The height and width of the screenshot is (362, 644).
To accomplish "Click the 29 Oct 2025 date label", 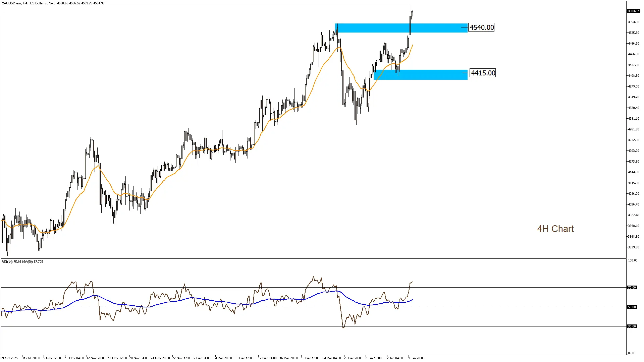I will pyautogui.click(x=9, y=358).
